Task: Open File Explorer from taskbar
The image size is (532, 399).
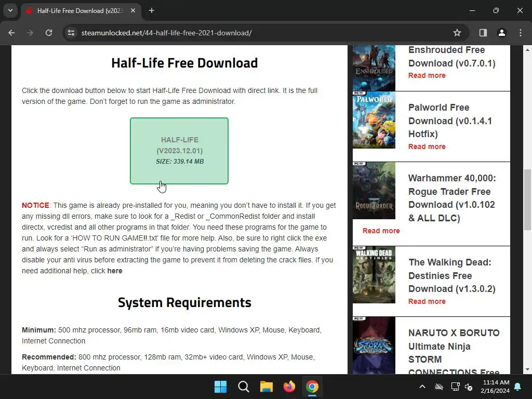Action: point(267,387)
